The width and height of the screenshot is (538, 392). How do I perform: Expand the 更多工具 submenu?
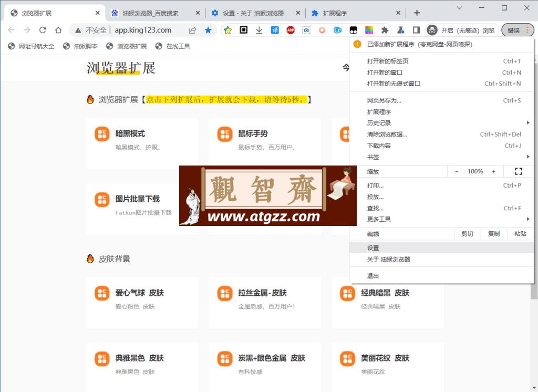coord(441,219)
